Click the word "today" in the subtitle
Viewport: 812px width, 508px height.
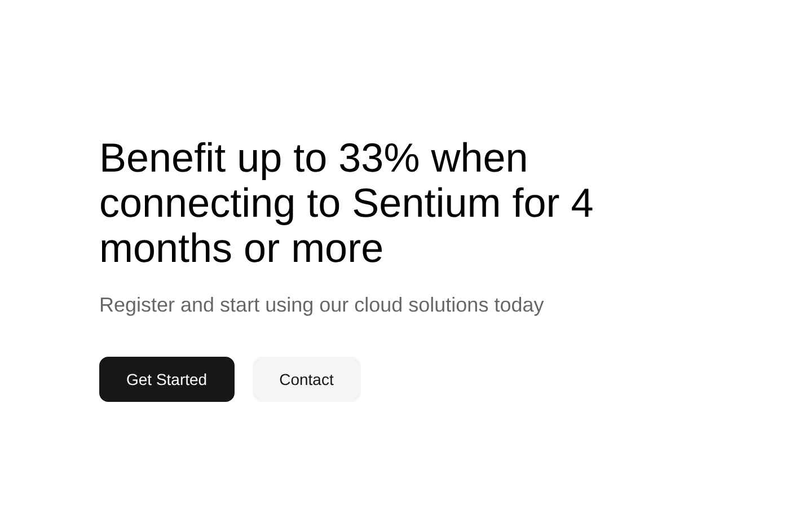point(519,305)
